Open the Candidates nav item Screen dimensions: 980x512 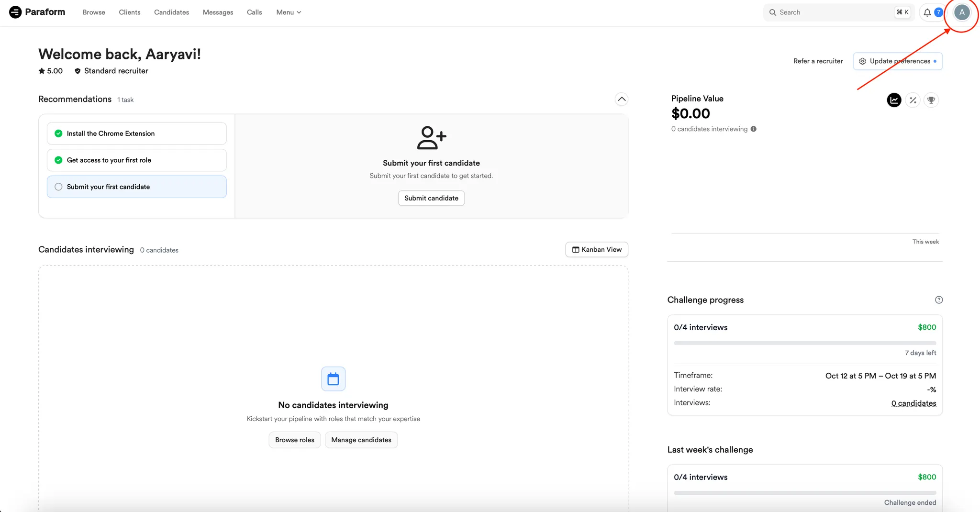(171, 12)
